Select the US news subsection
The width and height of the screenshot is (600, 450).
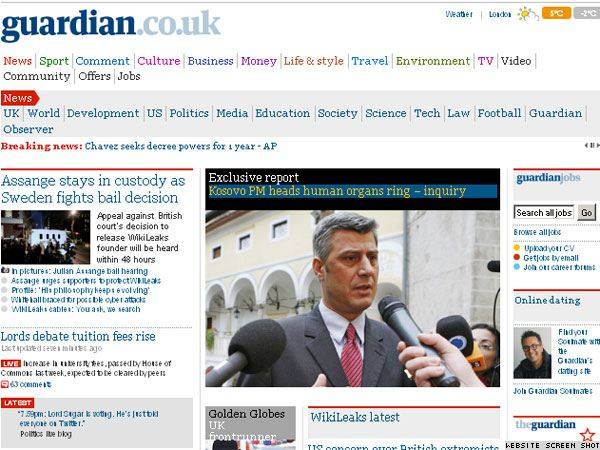(x=155, y=113)
